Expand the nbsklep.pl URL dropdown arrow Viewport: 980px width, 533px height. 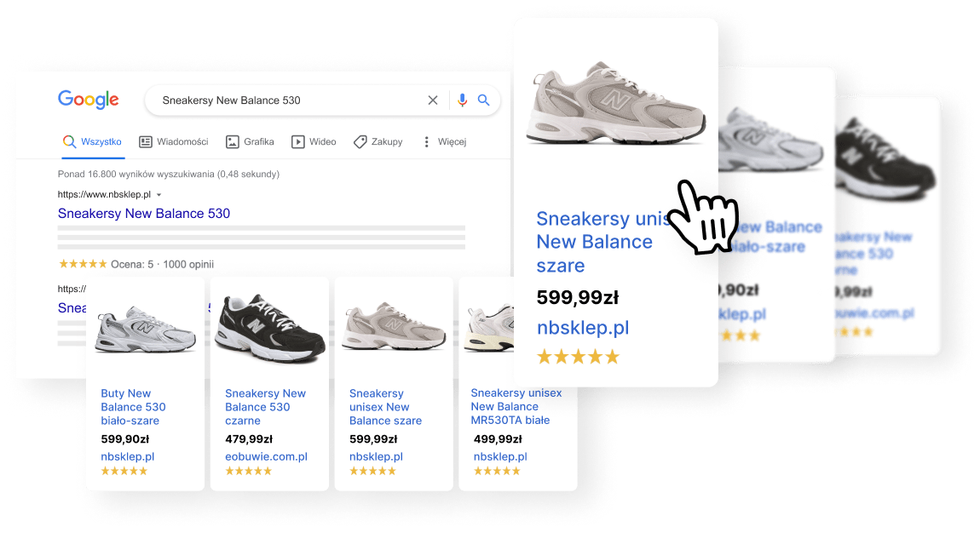159,195
